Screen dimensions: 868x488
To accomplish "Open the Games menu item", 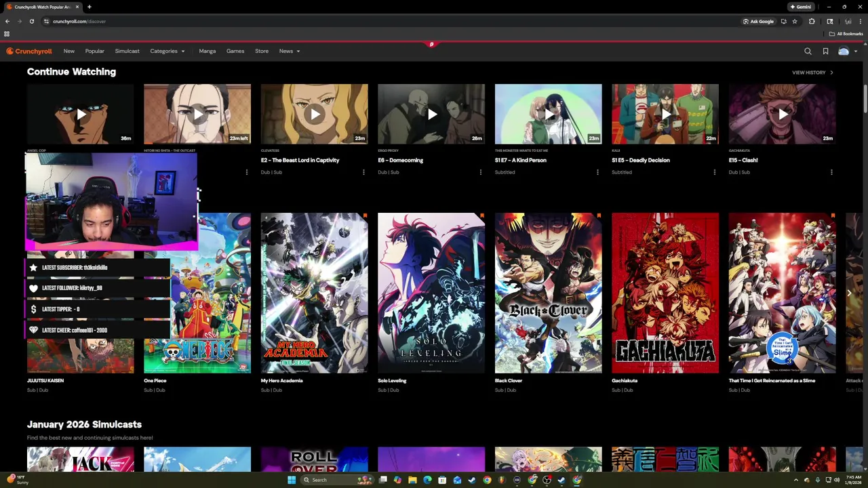I will [235, 51].
